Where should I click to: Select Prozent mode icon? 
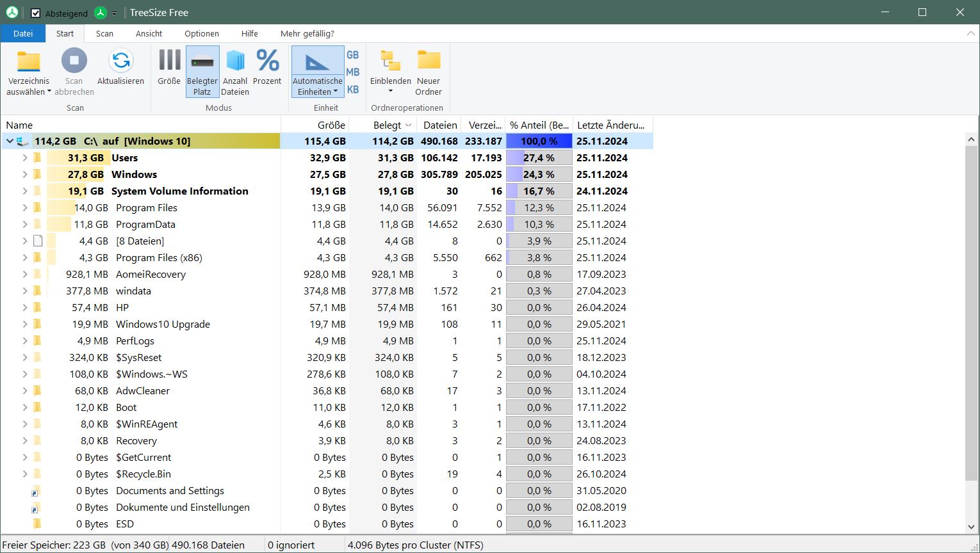(x=267, y=60)
